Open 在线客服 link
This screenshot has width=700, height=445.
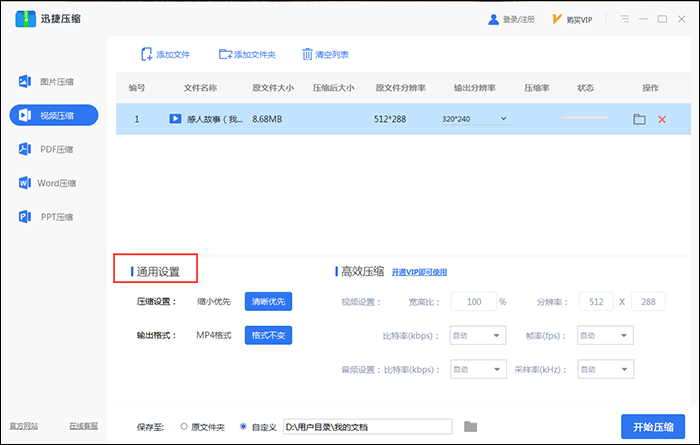(x=83, y=426)
